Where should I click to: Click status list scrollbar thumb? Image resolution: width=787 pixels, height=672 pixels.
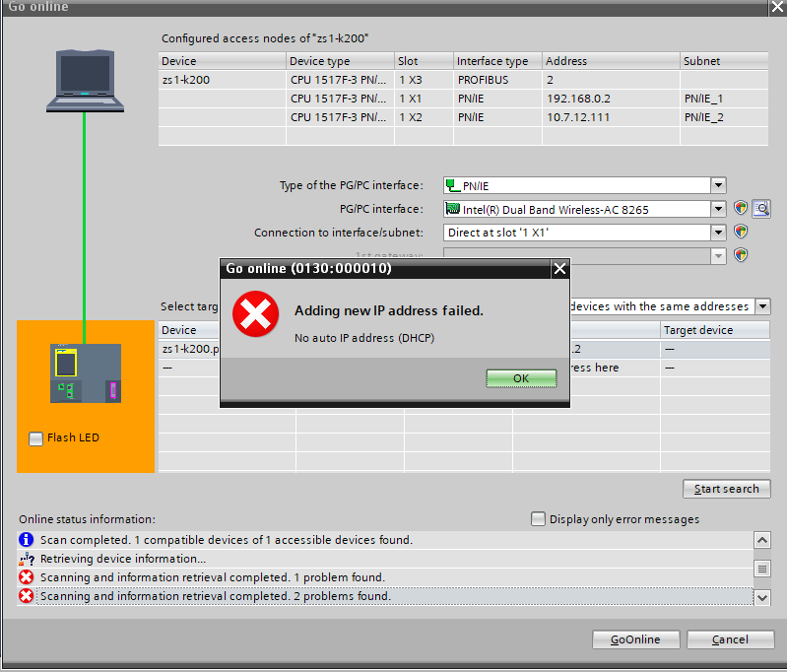(762, 569)
